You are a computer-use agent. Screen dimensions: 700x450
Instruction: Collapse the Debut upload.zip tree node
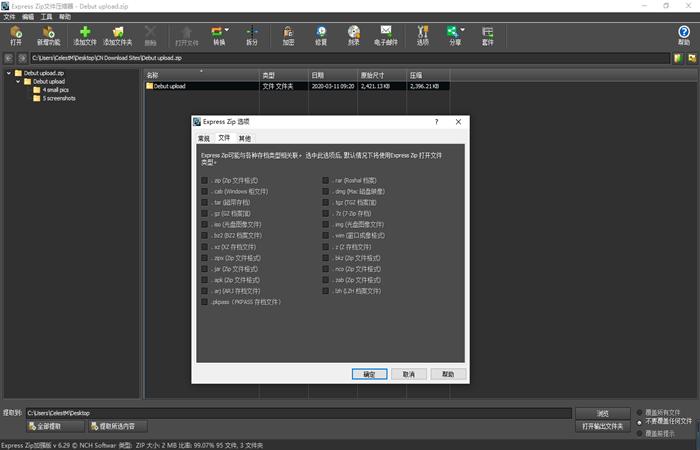click(8, 73)
